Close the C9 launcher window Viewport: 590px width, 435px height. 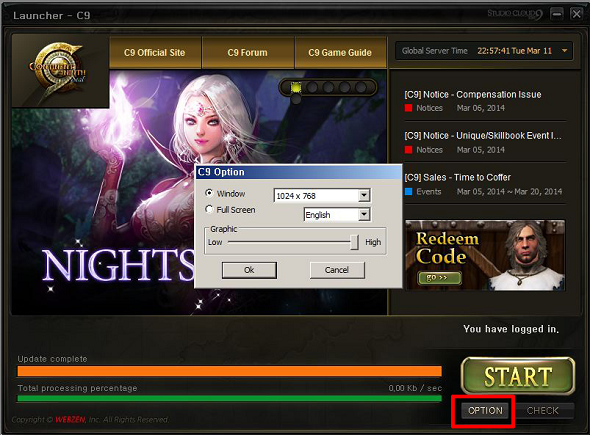point(576,14)
